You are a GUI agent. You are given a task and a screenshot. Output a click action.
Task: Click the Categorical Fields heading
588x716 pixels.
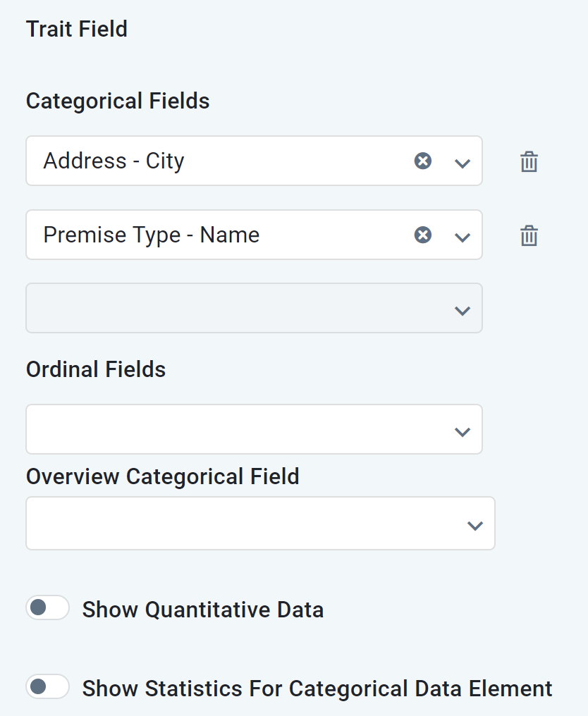click(x=118, y=101)
